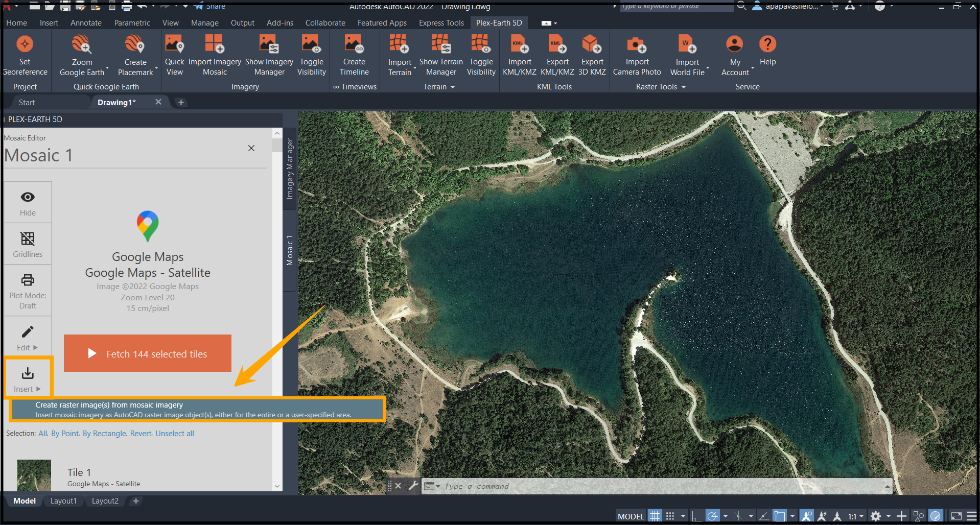Screen dimensions: 980x525
Task: Activate Create Placemark
Action: tap(134, 54)
